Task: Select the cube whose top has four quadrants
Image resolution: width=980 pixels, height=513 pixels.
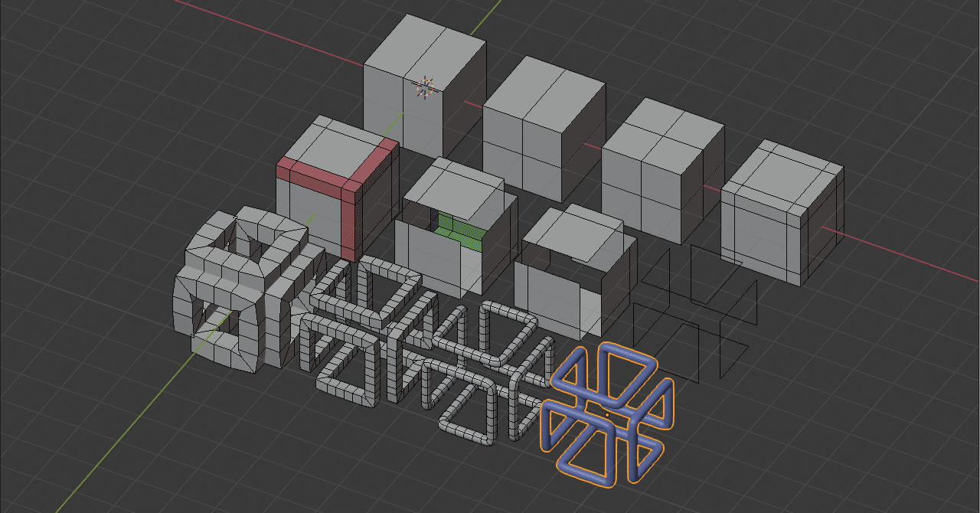Action: point(663,171)
